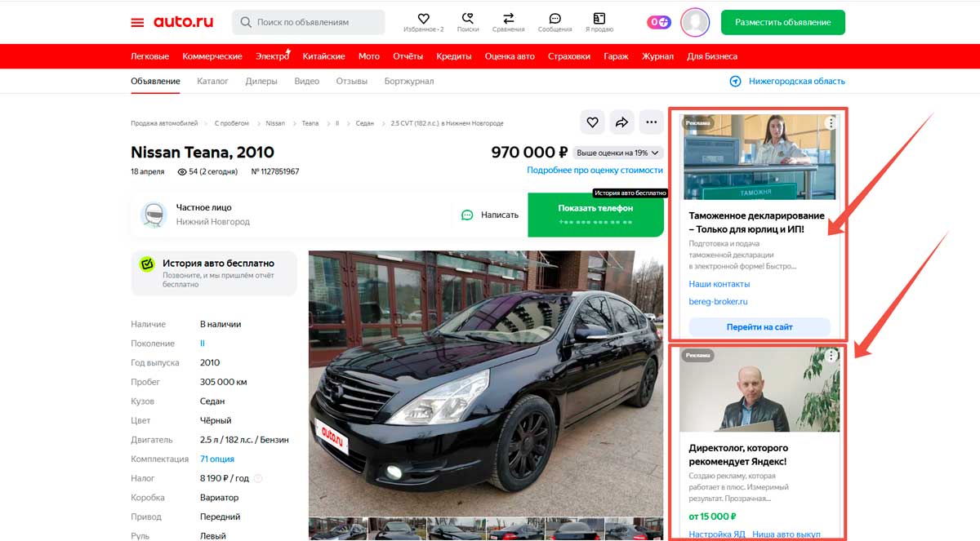Open the listing's three-dot more options

[651, 122]
